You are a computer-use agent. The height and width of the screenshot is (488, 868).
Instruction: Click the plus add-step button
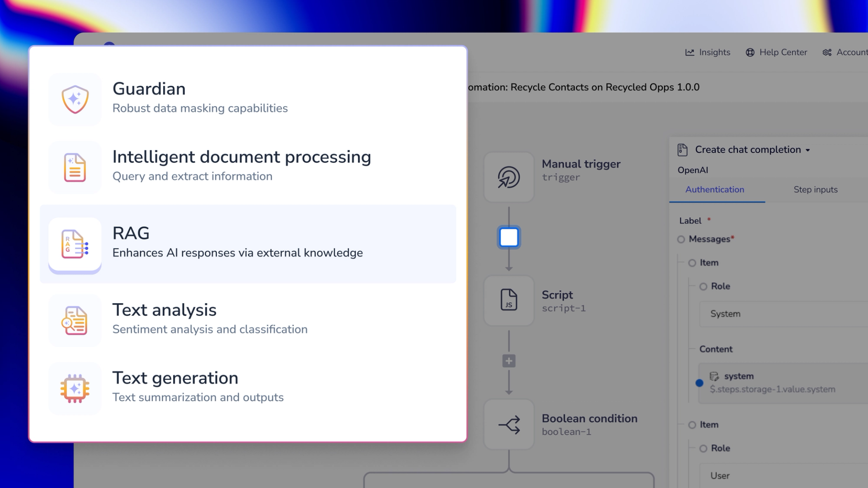pyautogui.click(x=509, y=361)
